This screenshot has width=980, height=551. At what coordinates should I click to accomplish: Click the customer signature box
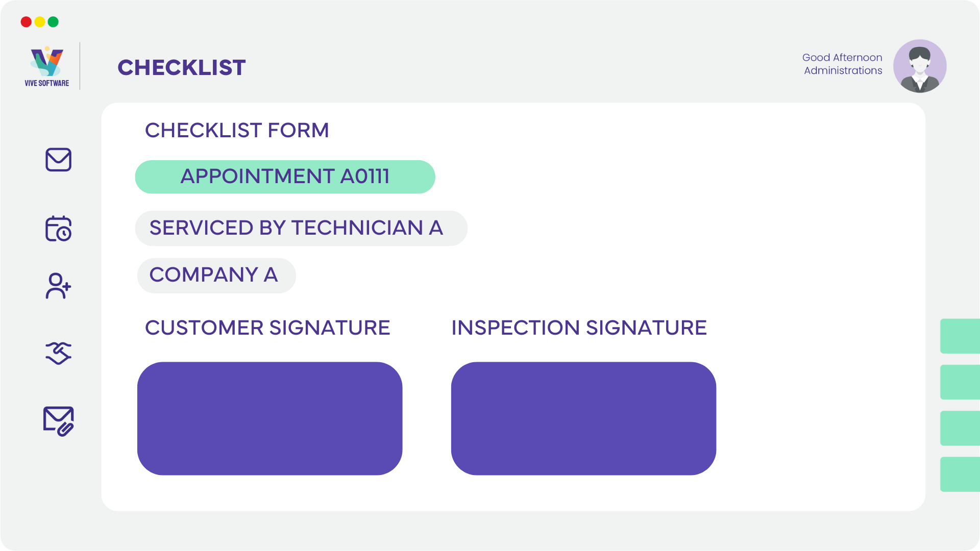tap(269, 418)
